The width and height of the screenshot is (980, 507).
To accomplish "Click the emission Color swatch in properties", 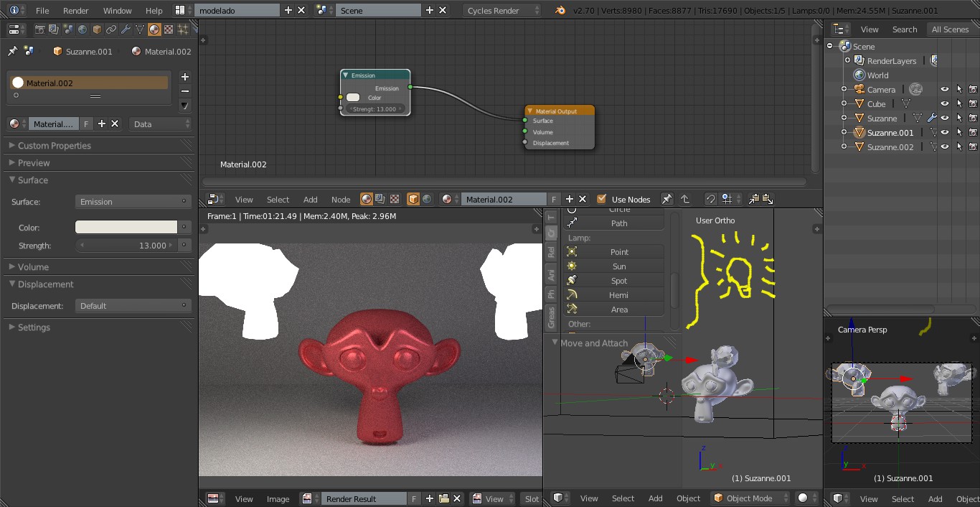I will coord(126,227).
